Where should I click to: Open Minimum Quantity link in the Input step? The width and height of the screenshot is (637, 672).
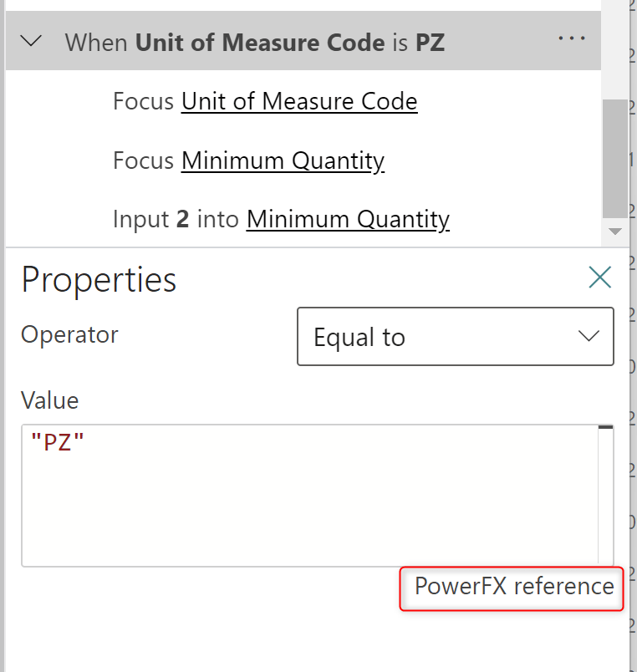[x=348, y=220]
